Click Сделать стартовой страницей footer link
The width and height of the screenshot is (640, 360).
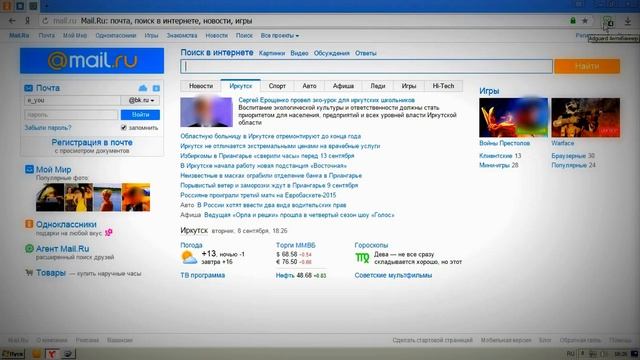pyautogui.click(x=432, y=340)
